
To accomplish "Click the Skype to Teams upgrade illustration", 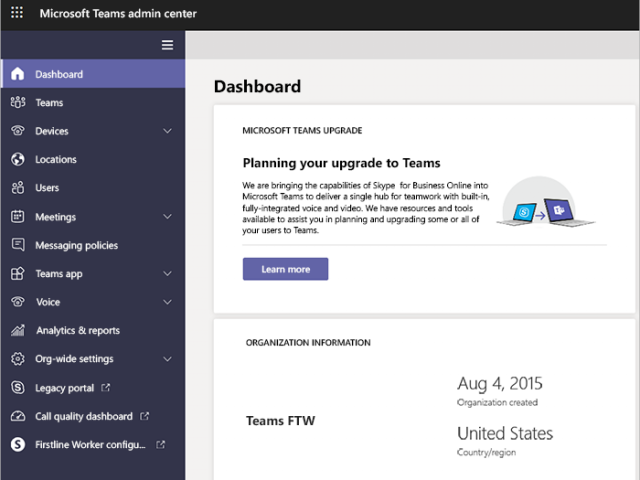I will 546,205.
